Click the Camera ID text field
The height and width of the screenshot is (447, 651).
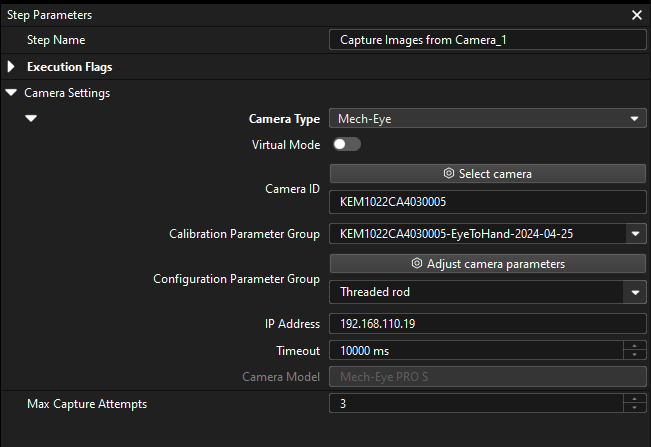point(487,201)
